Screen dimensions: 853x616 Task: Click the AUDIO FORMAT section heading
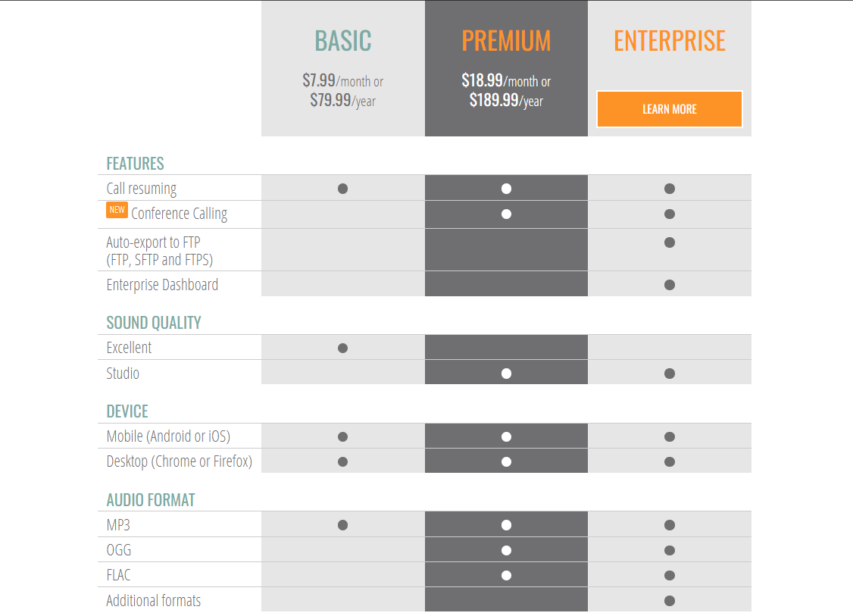click(x=151, y=500)
